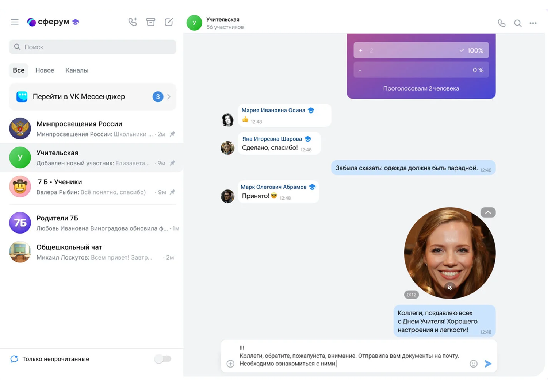
Task: Select the "+" poll option at 100%
Action: (x=421, y=50)
